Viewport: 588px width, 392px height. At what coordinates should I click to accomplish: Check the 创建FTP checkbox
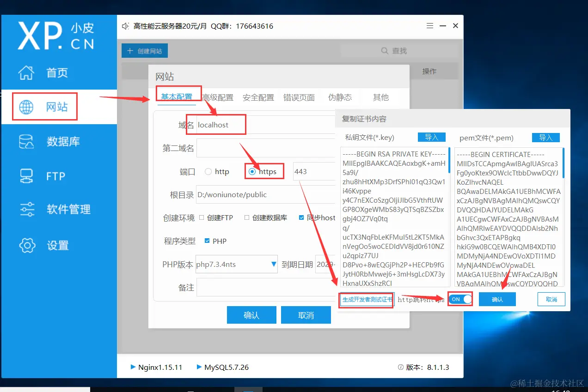click(x=202, y=217)
